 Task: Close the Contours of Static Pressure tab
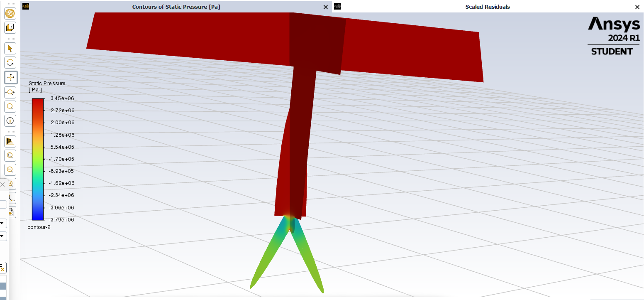pyautogui.click(x=326, y=7)
